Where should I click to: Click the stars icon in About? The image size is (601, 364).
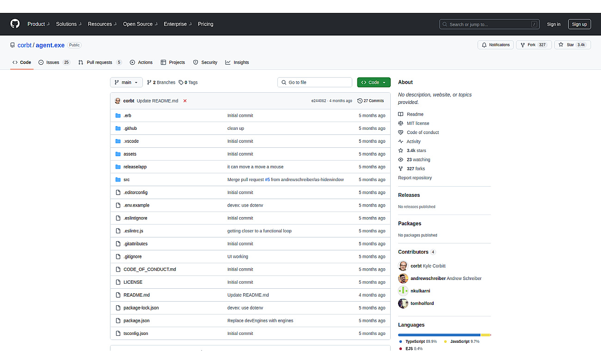[401, 151]
